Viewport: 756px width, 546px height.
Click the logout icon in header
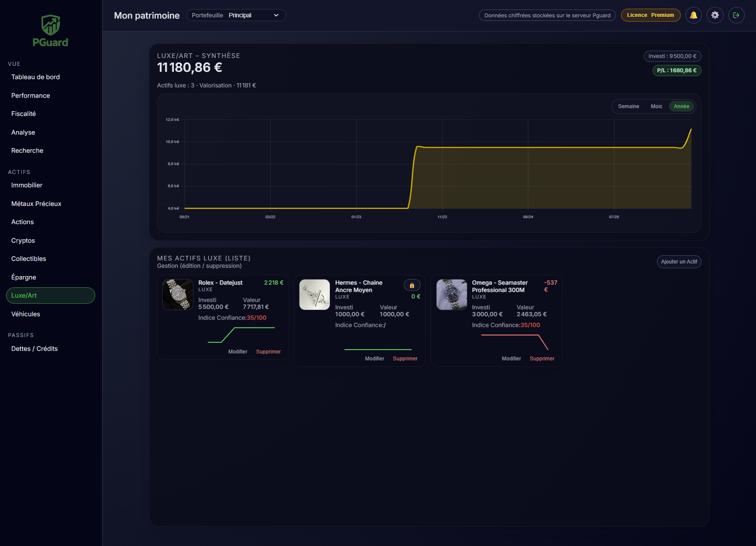tap(736, 15)
